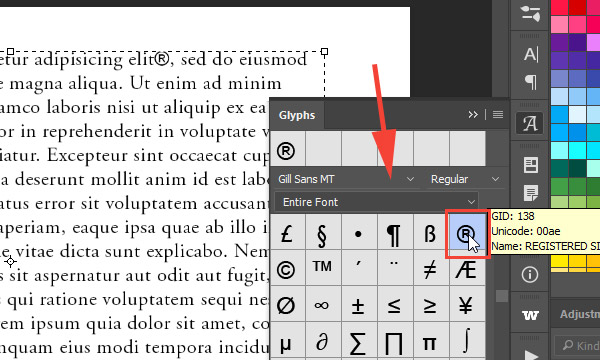
Task: Select the Glyphs tab
Action: click(x=297, y=115)
